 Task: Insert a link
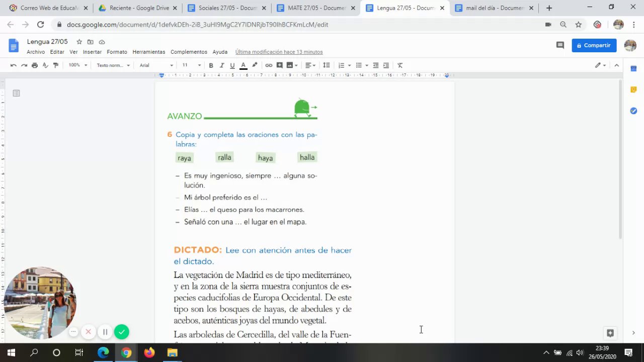pos(269,65)
